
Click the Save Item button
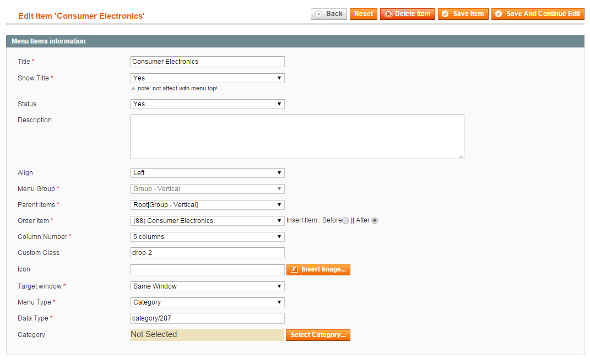463,14
